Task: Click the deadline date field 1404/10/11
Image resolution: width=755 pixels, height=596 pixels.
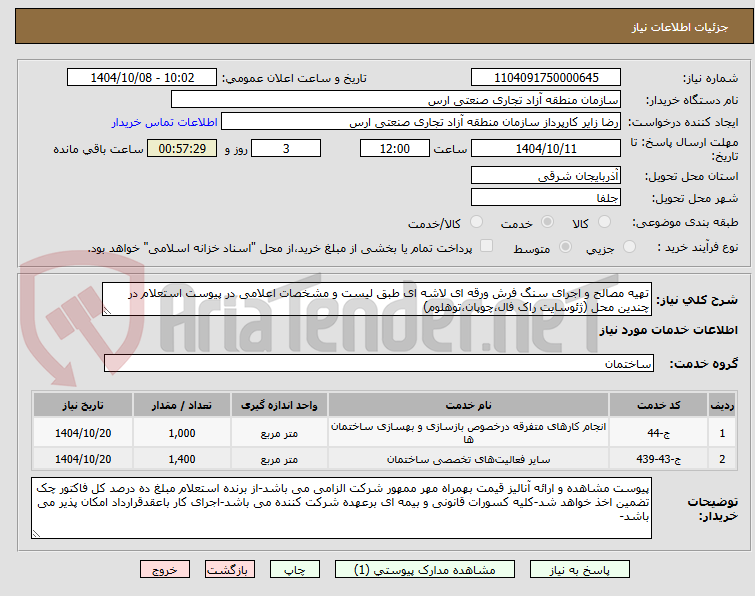Action: pyautogui.click(x=546, y=148)
